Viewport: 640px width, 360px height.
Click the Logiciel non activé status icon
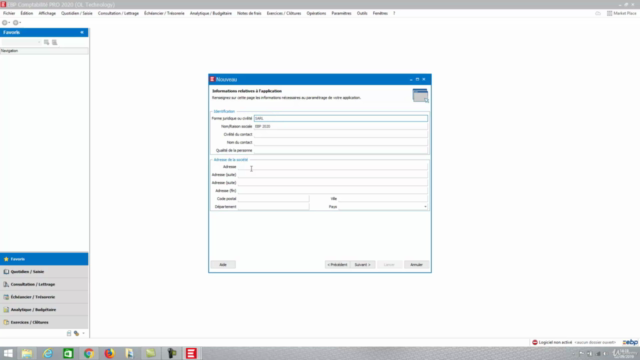(535, 342)
